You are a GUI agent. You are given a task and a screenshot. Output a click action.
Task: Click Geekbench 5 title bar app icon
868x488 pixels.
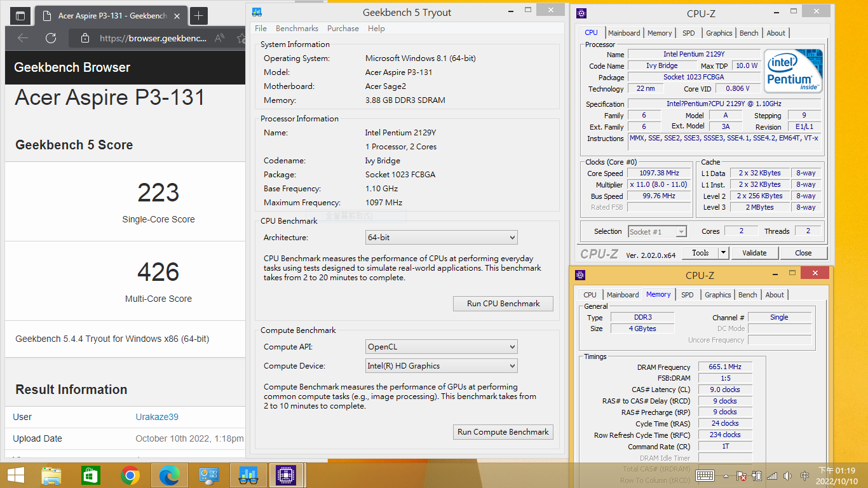[x=256, y=12]
